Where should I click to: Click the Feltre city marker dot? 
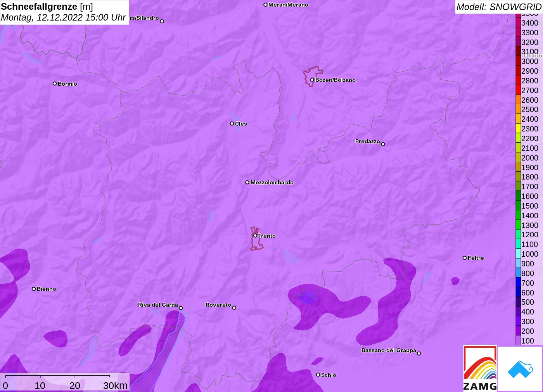pos(465,258)
